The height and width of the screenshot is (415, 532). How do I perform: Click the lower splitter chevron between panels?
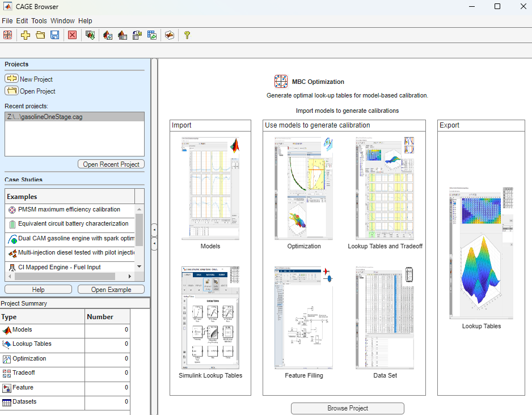click(x=154, y=244)
